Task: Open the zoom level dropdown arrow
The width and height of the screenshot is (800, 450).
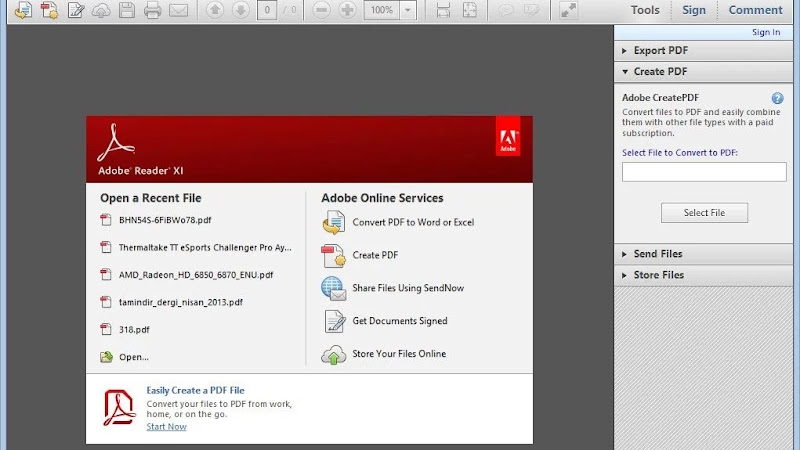Action: coord(408,10)
